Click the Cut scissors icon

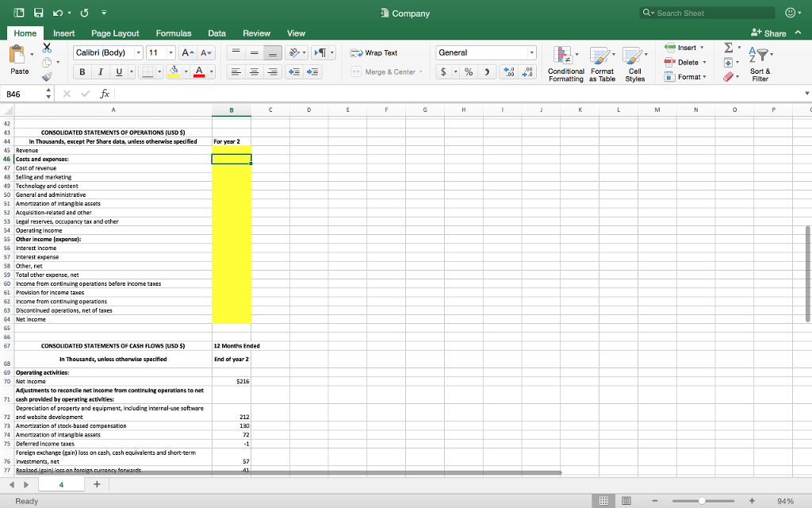coord(47,48)
